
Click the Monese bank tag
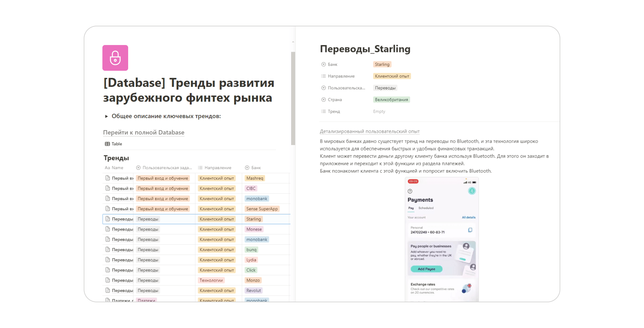point(254,230)
